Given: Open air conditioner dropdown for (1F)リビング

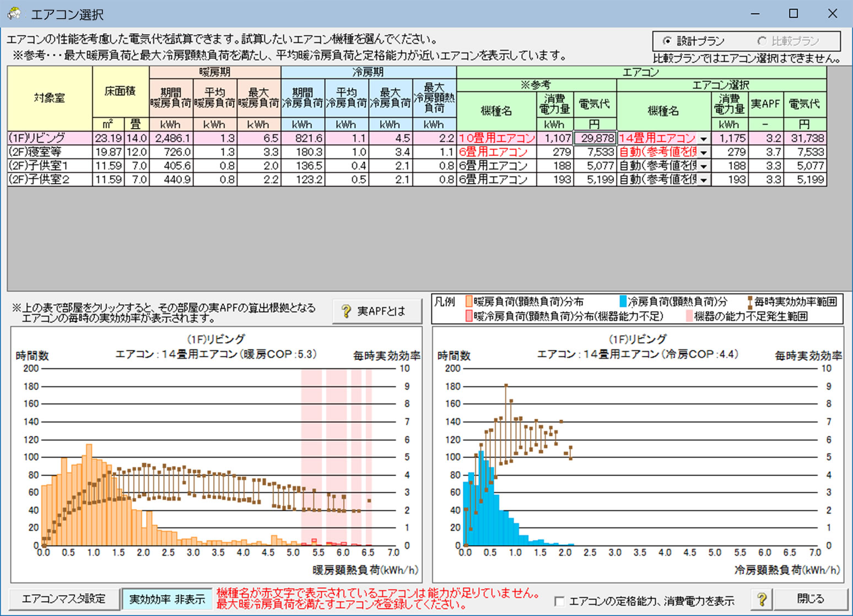Looking at the screenshot, I should [x=704, y=139].
